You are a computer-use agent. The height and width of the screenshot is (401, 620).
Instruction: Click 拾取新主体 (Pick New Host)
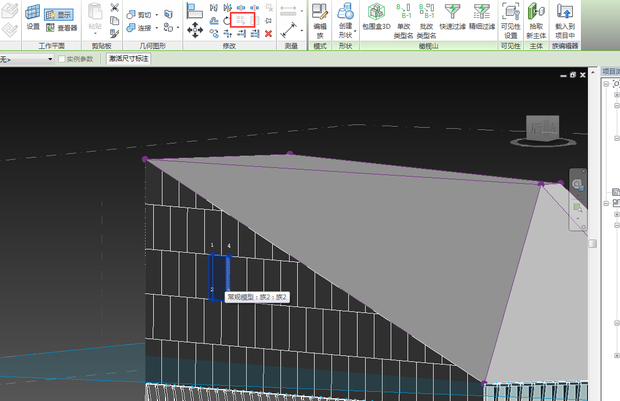coord(536,20)
